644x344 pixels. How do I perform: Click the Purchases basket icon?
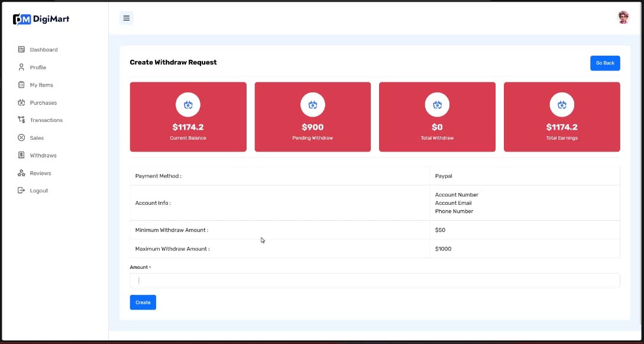point(21,102)
